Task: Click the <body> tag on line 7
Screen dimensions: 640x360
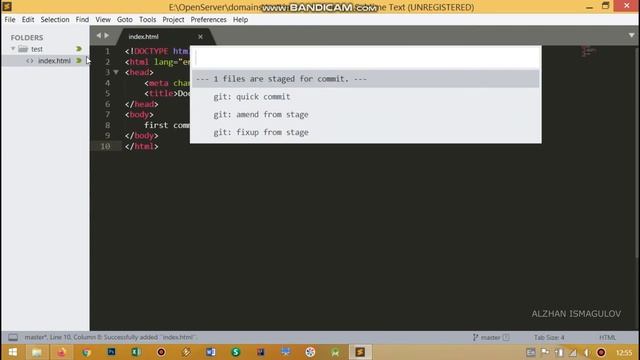Action: click(x=139, y=115)
